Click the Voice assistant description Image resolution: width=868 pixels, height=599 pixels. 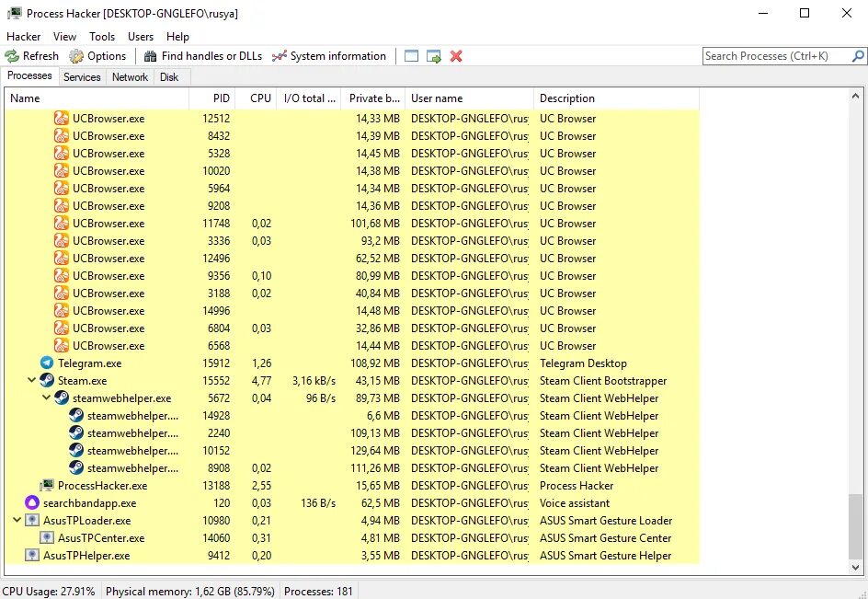(574, 503)
